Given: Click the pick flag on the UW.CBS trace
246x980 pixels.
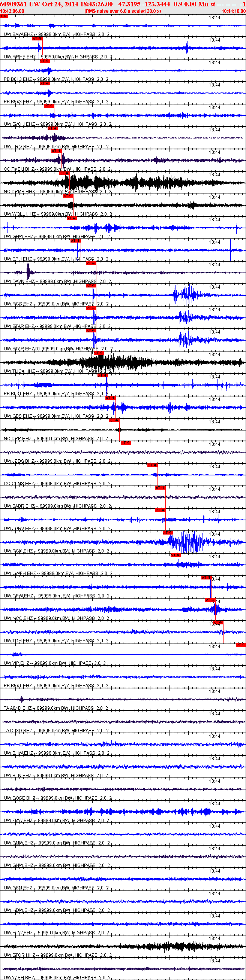Looking at the screenshot, I should (x=109, y=398).
